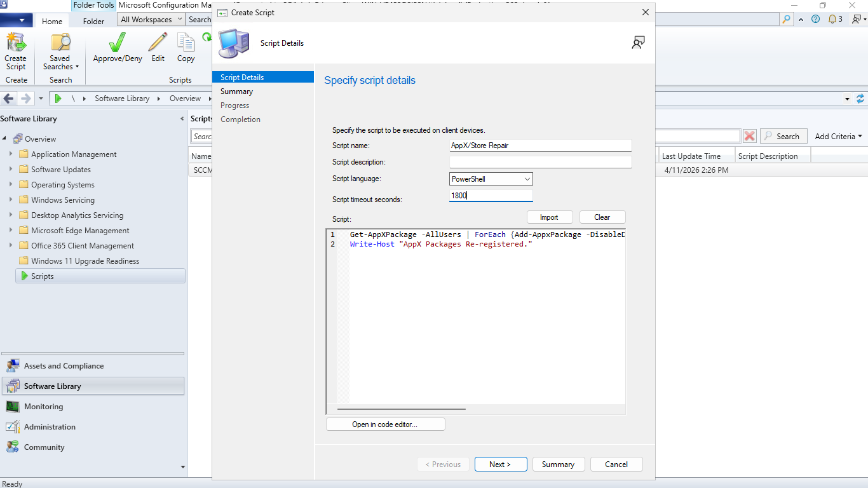Open the Saved Searches ribbon icon
Viewport: 868px width, 488px height.
pyautogui.click(x=60, y=42)
